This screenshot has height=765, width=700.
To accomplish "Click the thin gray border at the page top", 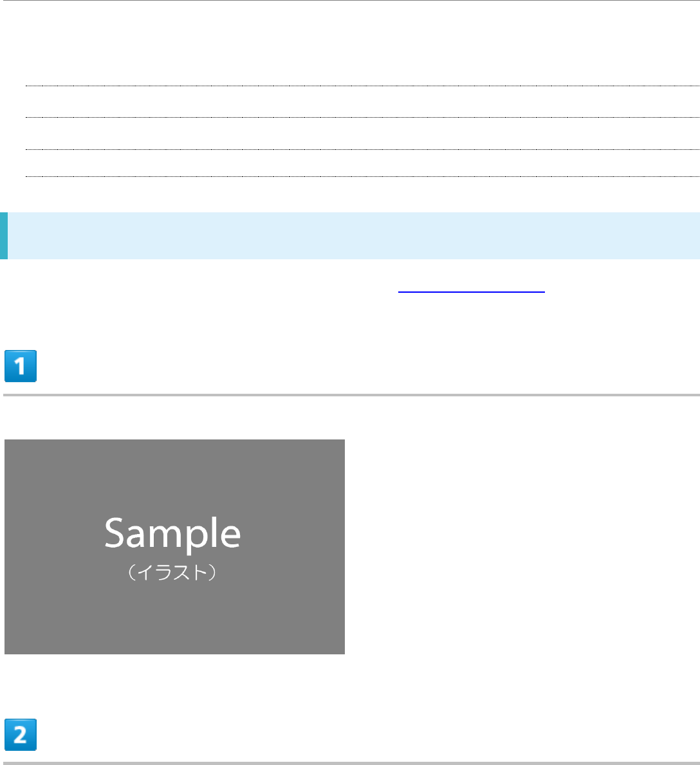I will pyautogui.click(x=350, y=1).
